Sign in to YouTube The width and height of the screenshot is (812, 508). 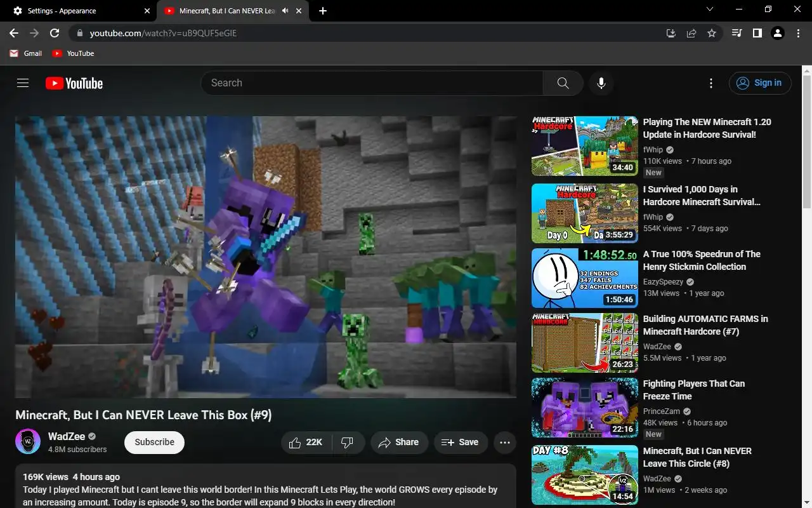(760, 83)
